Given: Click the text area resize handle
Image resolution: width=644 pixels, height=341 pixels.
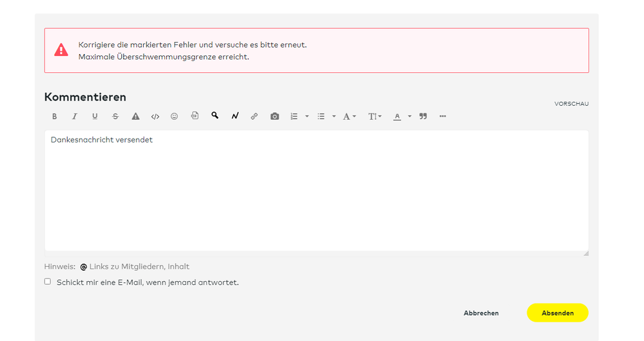Looking at the screenshot, I should tap(586, 253).
